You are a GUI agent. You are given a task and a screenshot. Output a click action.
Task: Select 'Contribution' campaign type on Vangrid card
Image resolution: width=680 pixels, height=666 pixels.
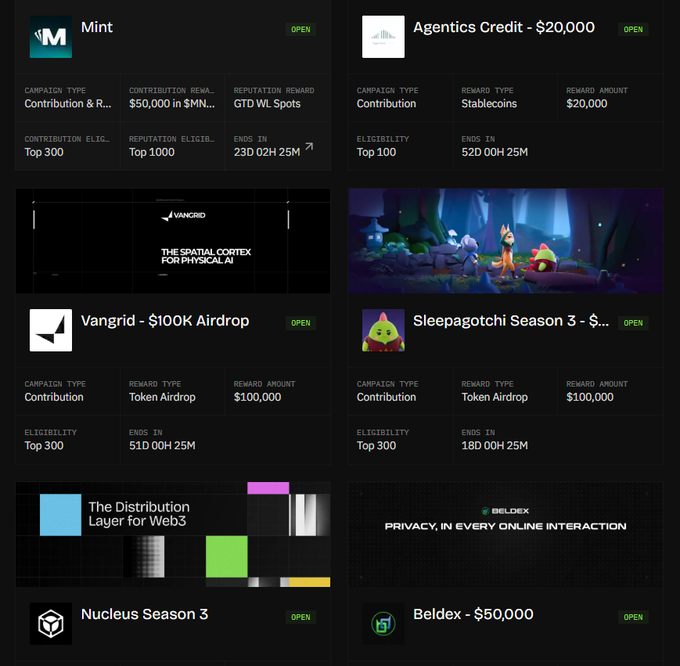[x=54, y=397]
